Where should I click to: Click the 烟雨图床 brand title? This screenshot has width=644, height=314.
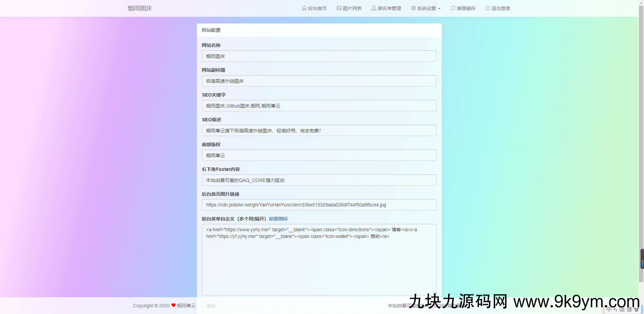tap(140, 8)
